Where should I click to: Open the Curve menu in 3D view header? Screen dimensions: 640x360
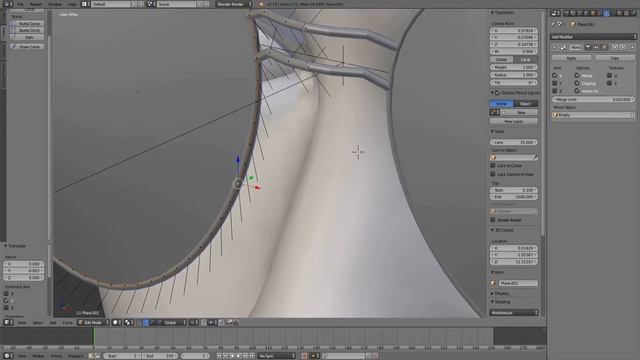coord(67,322)
